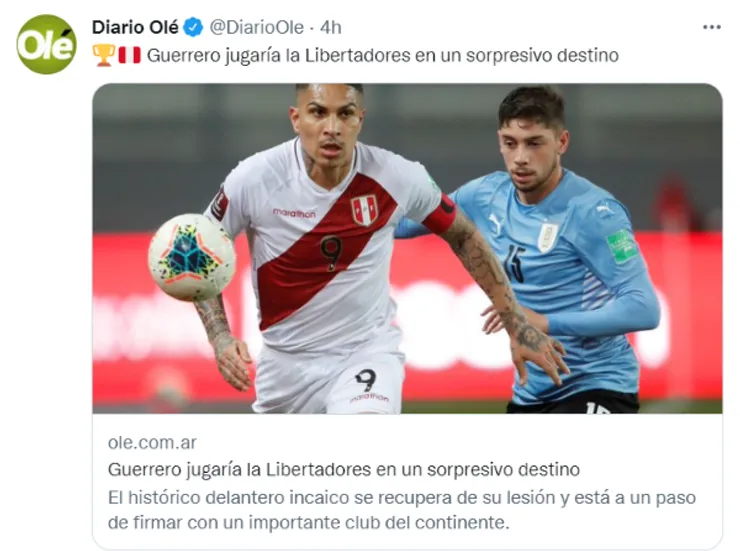Click the 4h timestamp
Image resolution: width=740 pixels, height=551 pixels.
(330, 27)
